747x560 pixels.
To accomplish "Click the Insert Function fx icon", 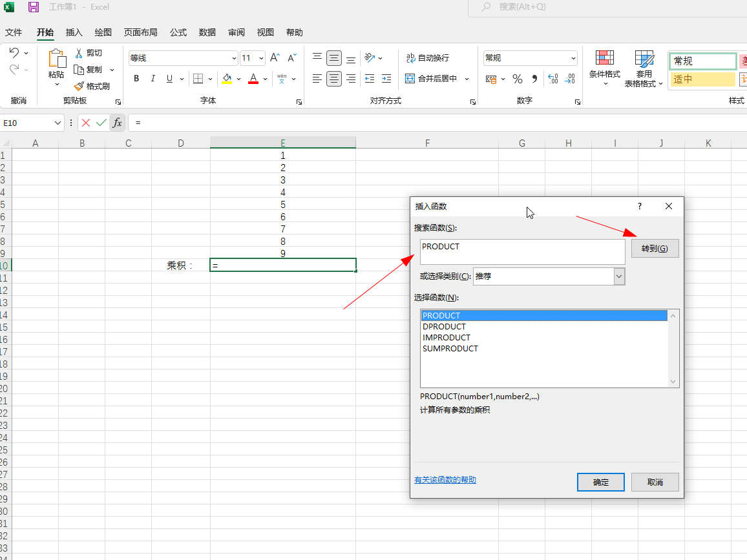I will [117, 123].
